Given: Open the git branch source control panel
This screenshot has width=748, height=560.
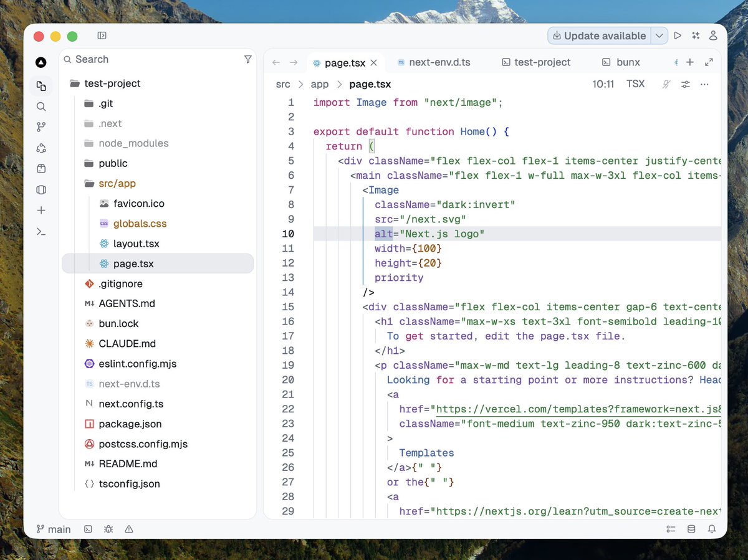Looking at the screenshot, I should 41,127.
